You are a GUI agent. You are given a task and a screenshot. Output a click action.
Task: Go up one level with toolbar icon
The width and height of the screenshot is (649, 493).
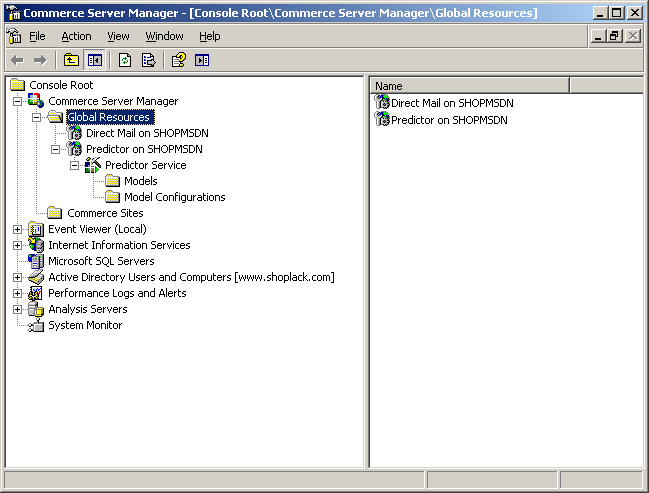[x=71, y=60]
